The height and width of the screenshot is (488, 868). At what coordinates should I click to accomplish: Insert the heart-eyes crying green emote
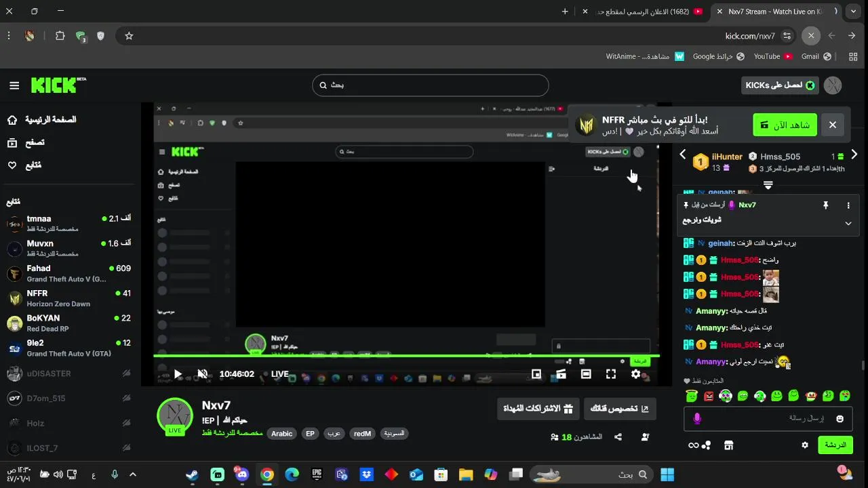[844, 396]
